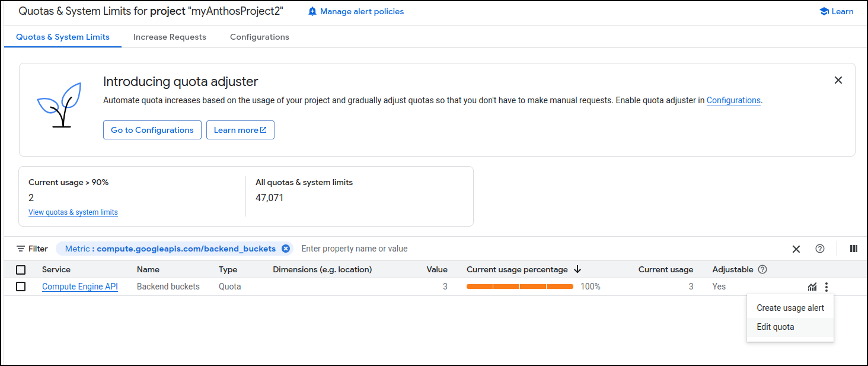Open the three-dot row actions menu

point(826,287)
